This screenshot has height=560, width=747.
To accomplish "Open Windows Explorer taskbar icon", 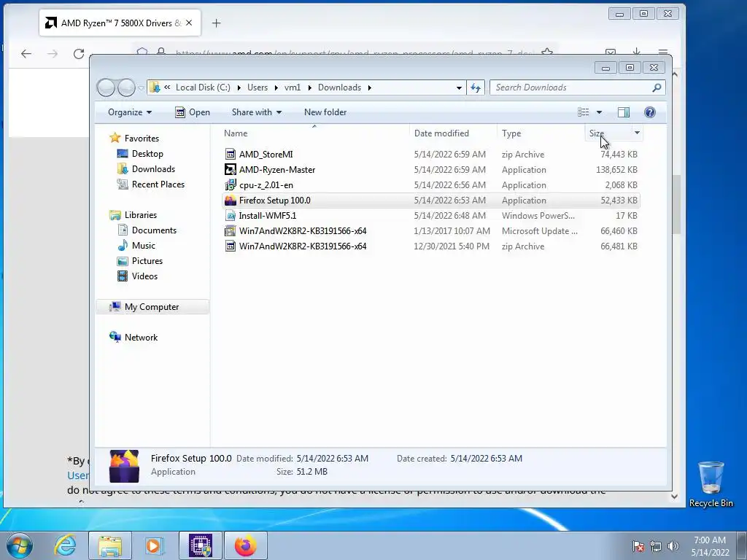I will (109, 545).
